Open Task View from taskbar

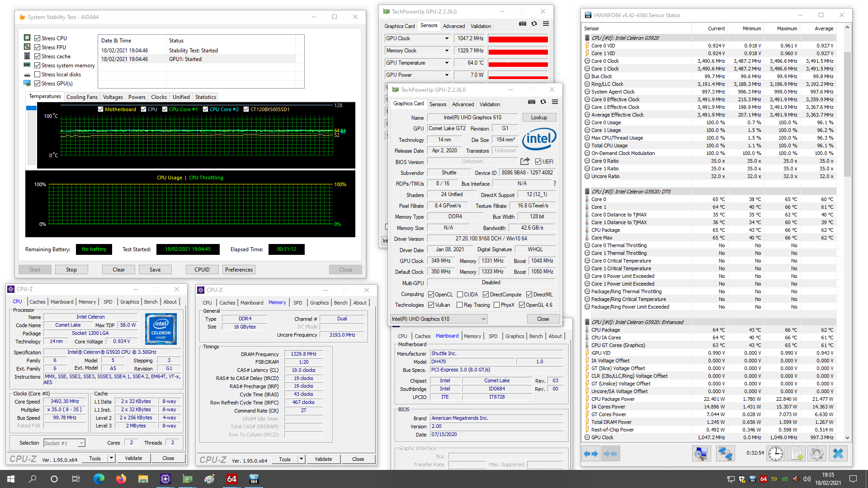click(76, 479)
